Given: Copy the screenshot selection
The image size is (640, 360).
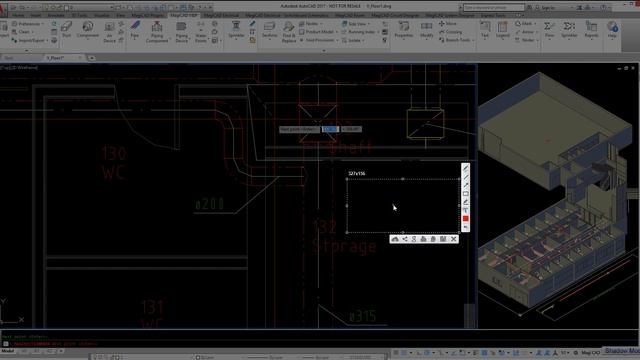Looking at the screenshot, I should [433, 239].
